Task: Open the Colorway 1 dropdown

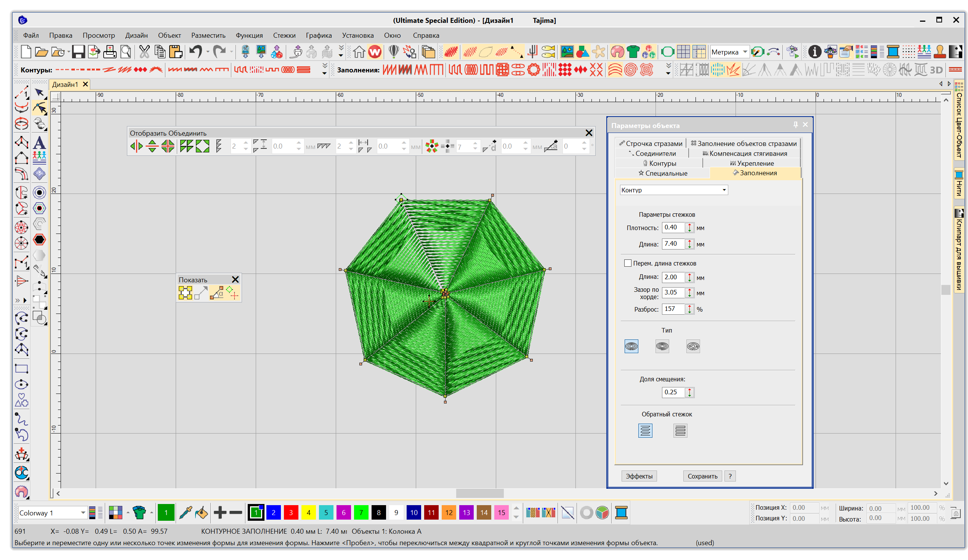Action: coord(83,513)
